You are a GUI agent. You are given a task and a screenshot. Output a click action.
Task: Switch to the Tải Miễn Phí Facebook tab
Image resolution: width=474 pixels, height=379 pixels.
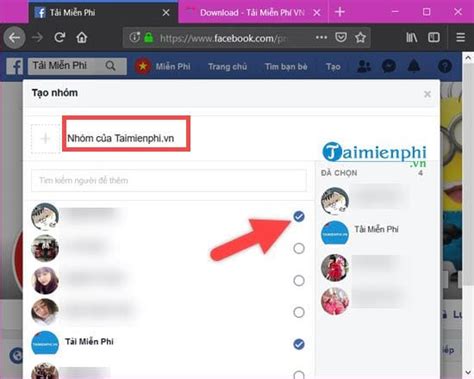[x=103, y=13]
